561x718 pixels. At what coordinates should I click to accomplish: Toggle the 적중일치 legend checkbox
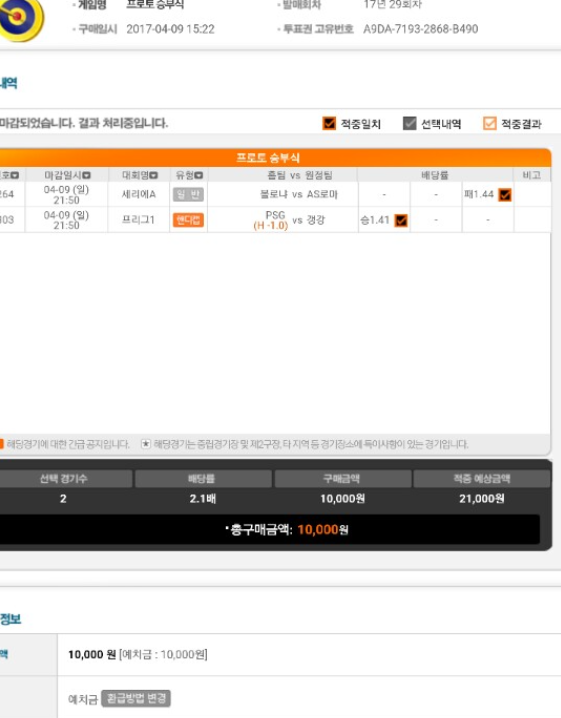click(x=329, y=123)
